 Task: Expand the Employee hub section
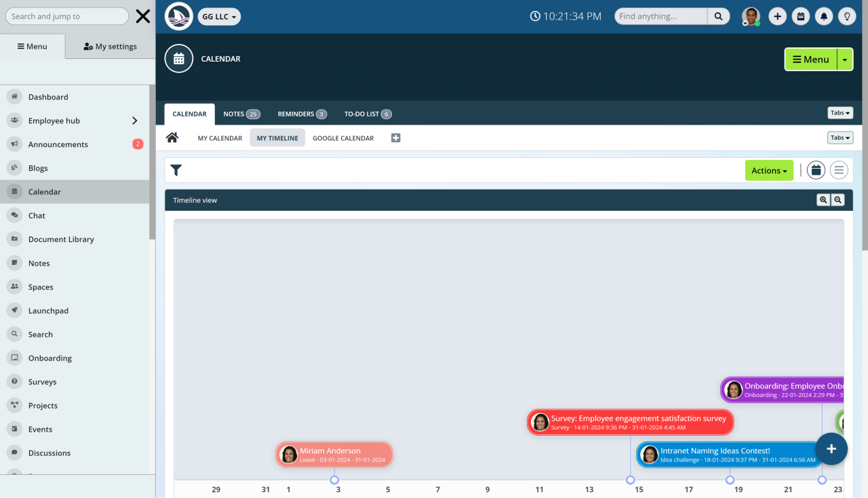[52, 120]
